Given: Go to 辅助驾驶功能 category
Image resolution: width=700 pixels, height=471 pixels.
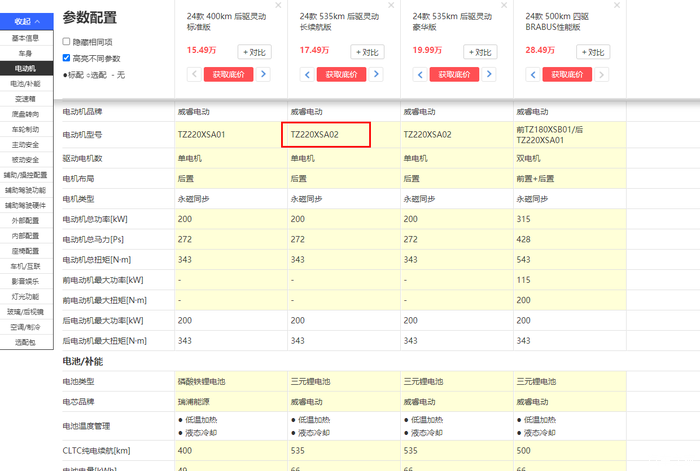Looking at the screenshot, I should (26, 189).
